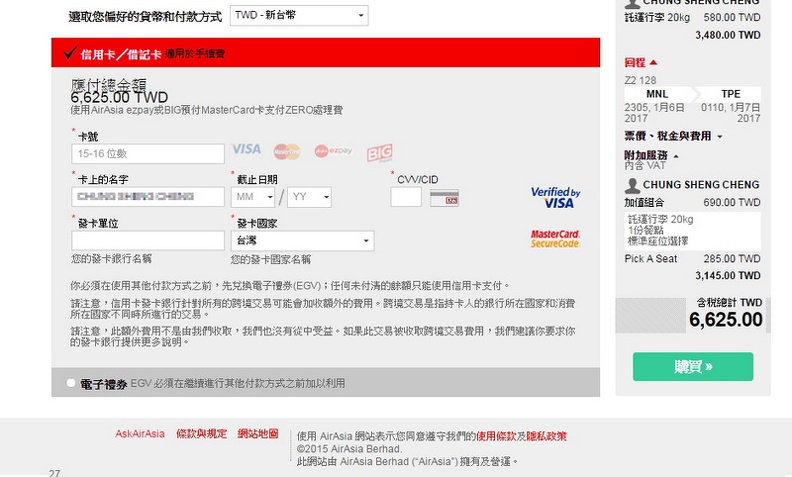
Task: Click the AirAsia ezpay card logo
Action: coord(333,151)
